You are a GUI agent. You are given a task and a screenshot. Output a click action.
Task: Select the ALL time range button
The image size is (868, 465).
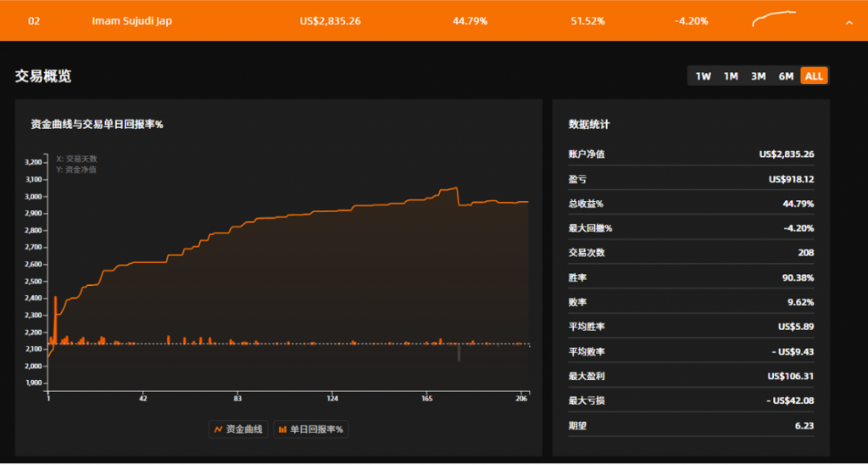814,76
